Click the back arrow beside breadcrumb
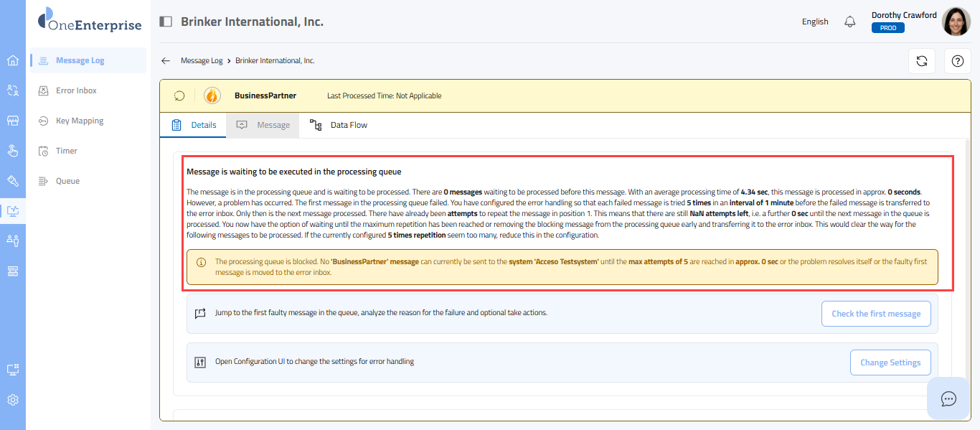This screenshot has width=980, height=430. (x=166, y=61)
